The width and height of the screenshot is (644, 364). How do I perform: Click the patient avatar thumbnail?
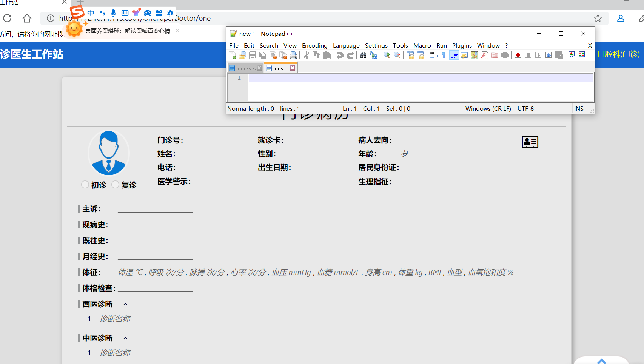[109, 153]
